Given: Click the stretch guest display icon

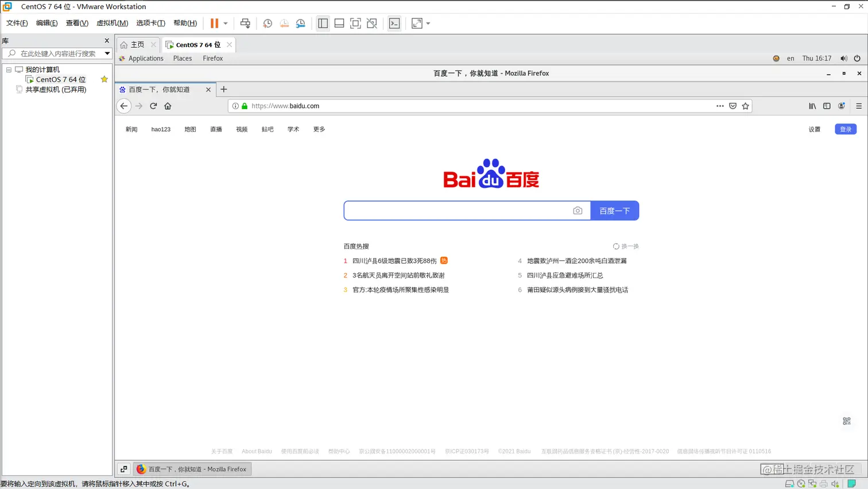Looking at the screenshot, I should coord(417,24).
